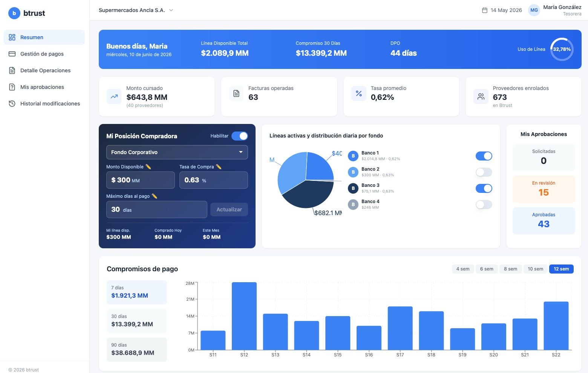The image size is (588, 373).
Task: Click the Actualizar button
Action: [x=229, y=209]
